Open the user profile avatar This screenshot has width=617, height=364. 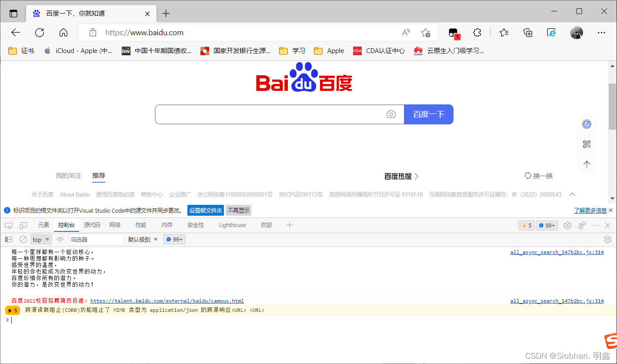point(577,33)
